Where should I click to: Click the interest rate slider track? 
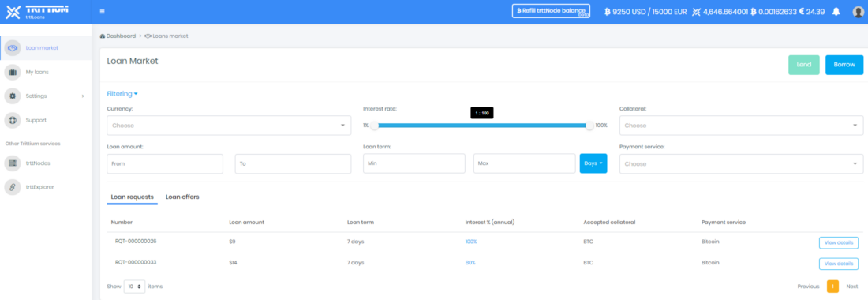click(x=482, y=126)
